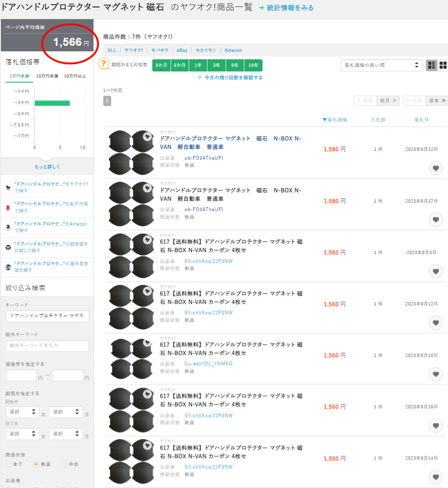Click the heart icon on the last listing
Screen dimensions: 448x488
[435, 477]
